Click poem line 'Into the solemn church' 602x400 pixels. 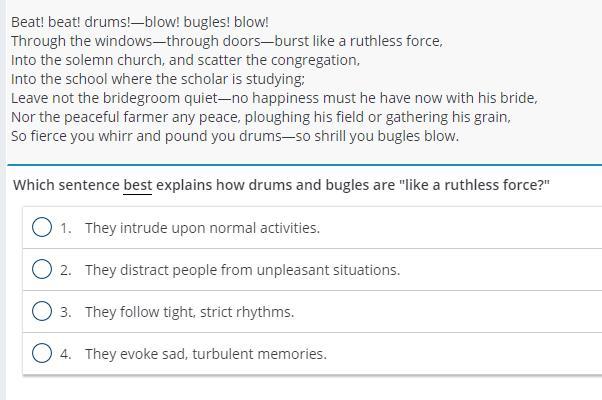pyautogui.click(x=185, y=60)
